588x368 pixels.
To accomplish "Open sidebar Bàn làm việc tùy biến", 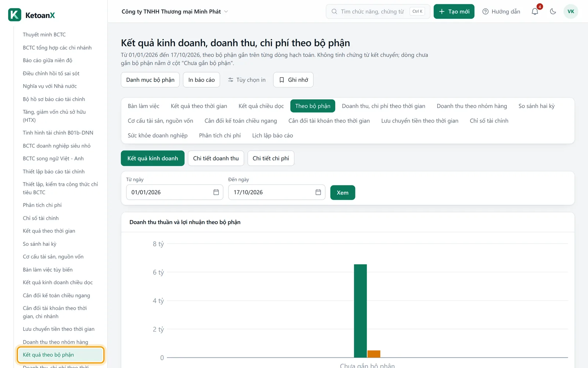I will click(x=48, y=270).
